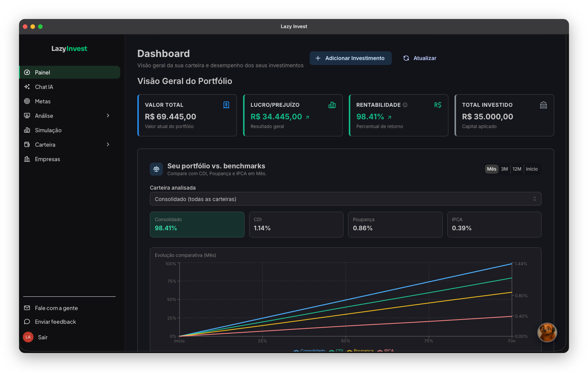588x372 pixels.
Task: Select the Mês period toggle
Action: (x=492, y=169)
